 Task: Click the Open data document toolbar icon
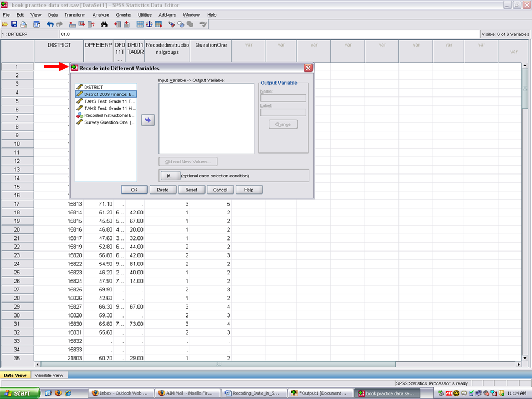tap(5, 24)
